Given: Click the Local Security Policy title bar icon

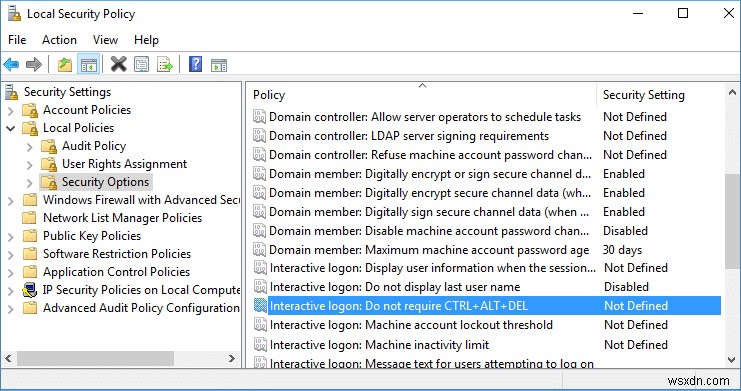Looking at the screenshot, I should (x=14, y=14).
